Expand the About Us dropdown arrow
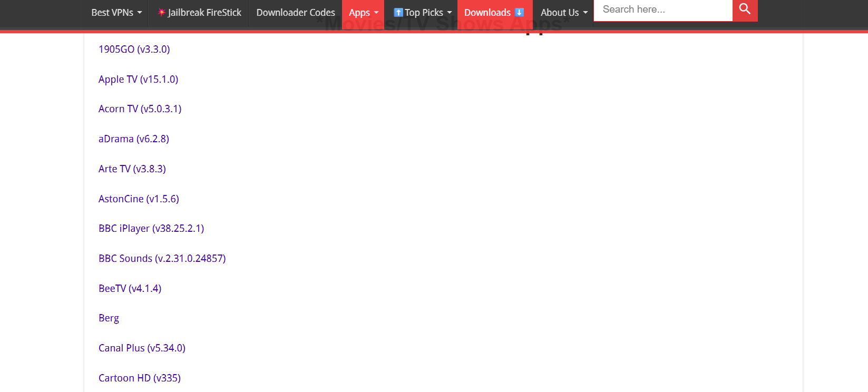 click(586, 13)
